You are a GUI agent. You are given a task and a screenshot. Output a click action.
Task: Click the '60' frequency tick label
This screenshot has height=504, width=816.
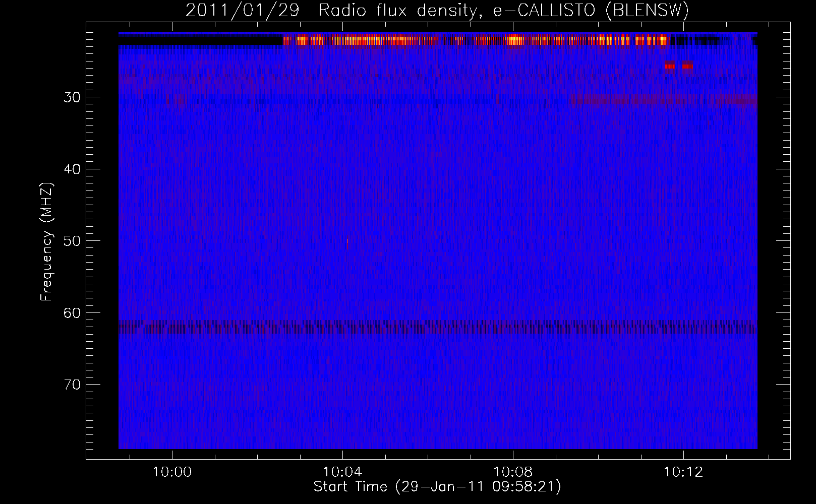pyautogui.click(x=72, y=313)
